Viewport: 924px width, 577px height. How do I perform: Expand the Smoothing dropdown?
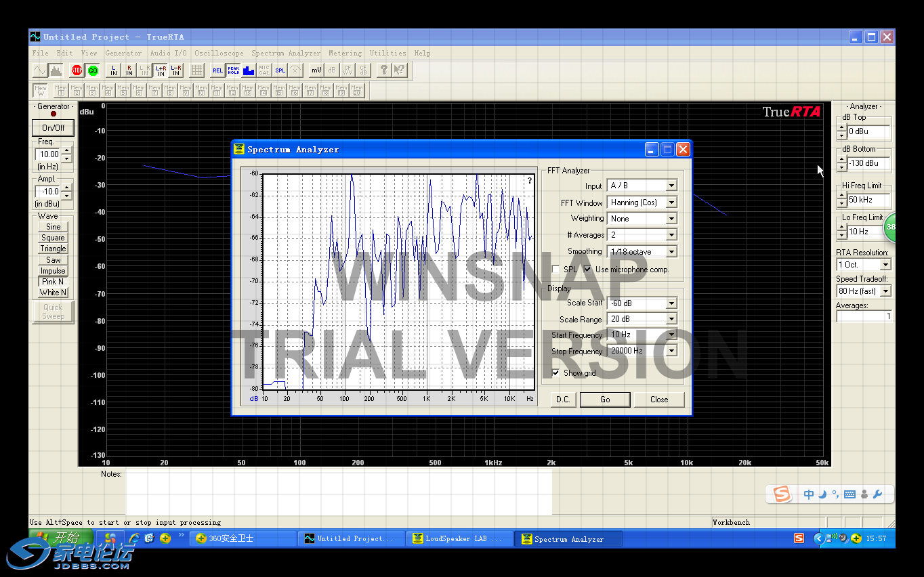pyautogui.click(x=671, y=252)
